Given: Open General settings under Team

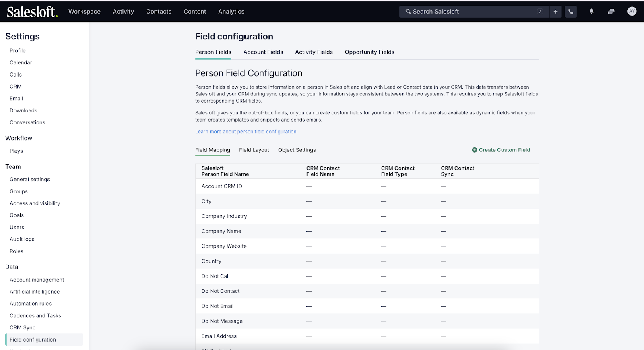Looking at the screenshot, I should [x=30, y=180].
